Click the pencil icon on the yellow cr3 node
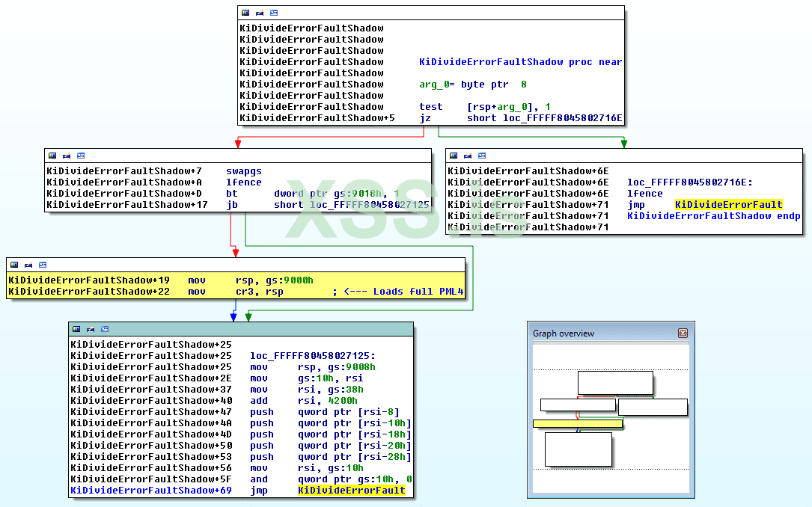The height and width of the screenshot is (507, 812). 28,265
